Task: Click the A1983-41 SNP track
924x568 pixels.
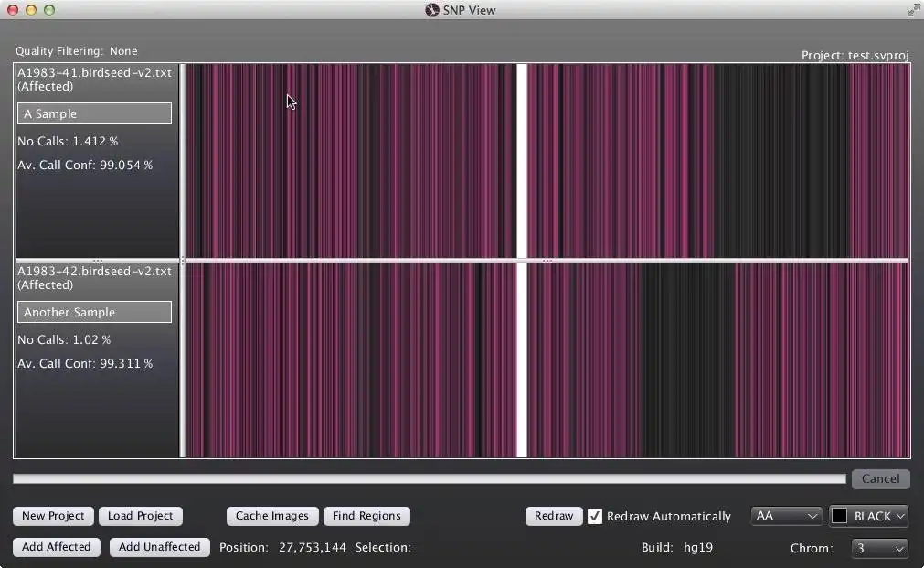Action: pos(547,160)
